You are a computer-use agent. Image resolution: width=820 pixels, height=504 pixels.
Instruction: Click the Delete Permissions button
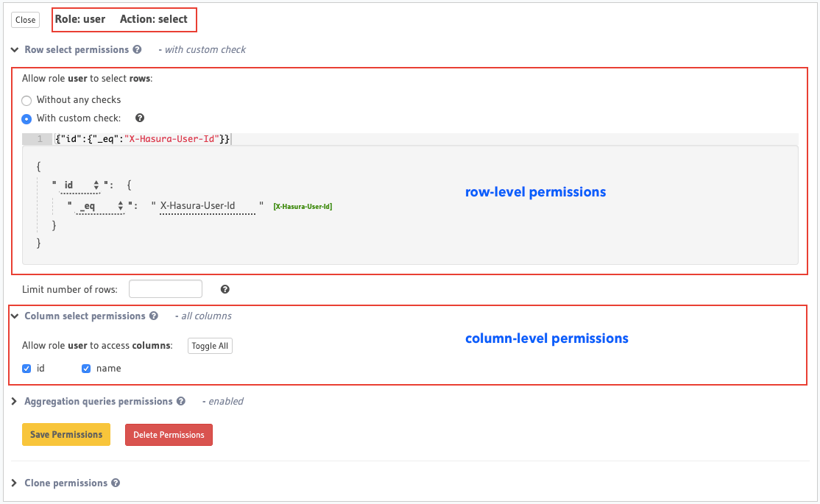click(169, 435)
